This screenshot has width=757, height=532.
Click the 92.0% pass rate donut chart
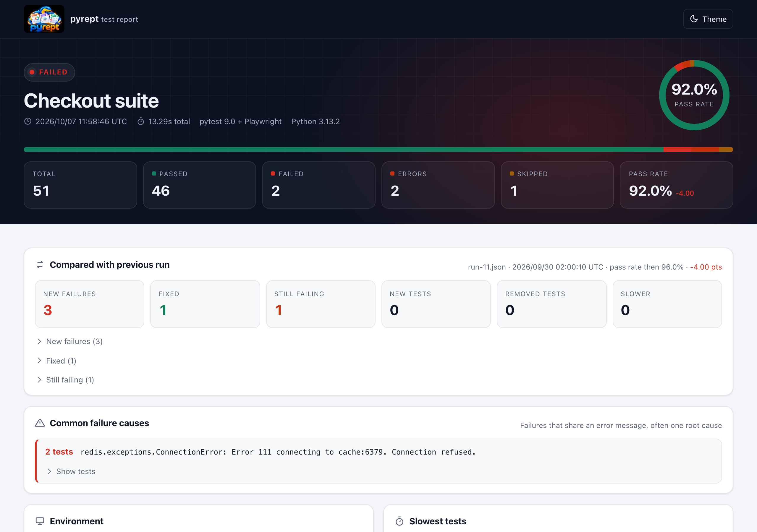694,95
